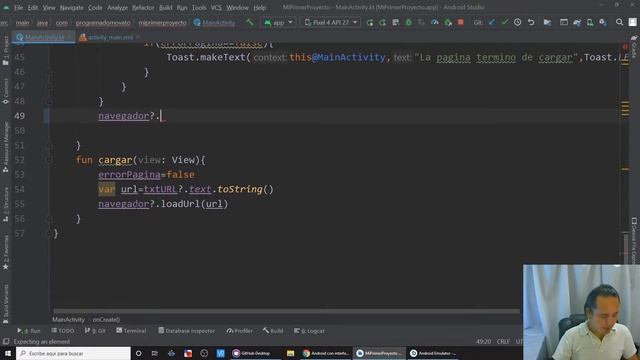Click the Windows Start button

coord(8,353)
